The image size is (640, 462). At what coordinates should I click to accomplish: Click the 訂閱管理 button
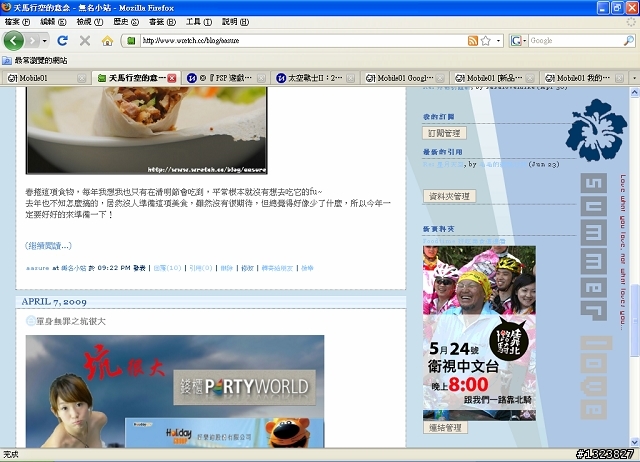(444, 133)
